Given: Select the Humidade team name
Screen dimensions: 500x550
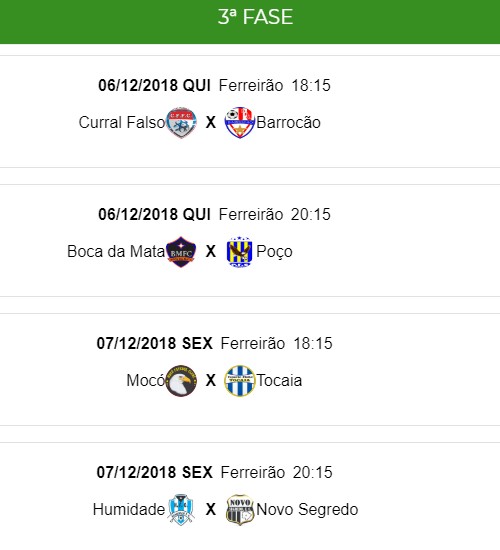Looking at the screenshot, I should [x=129, y=510].
